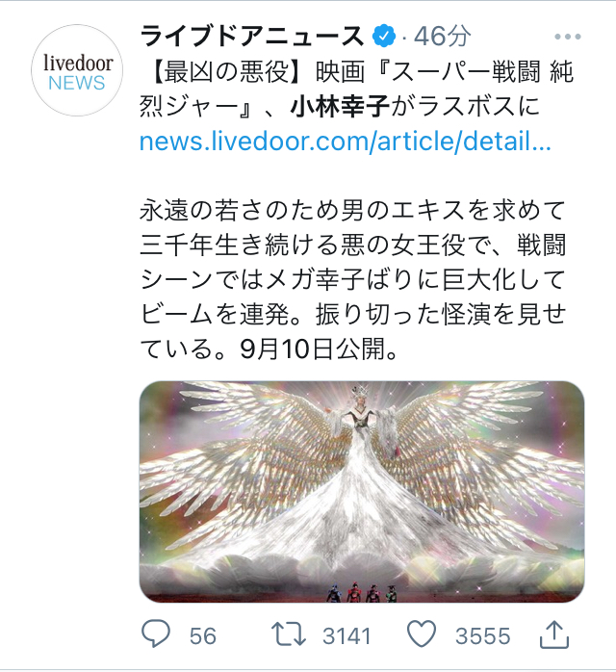Click tweet body about 9月10日公開
Screen dimensions: 616x672
pyautogui.click(x=319, y=349)
